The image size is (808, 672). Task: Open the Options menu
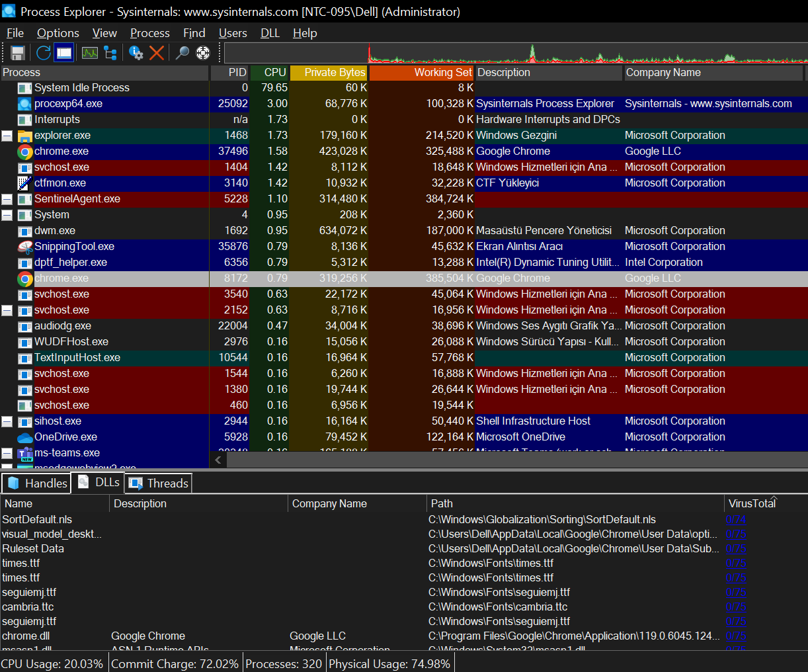pos(58,33)
